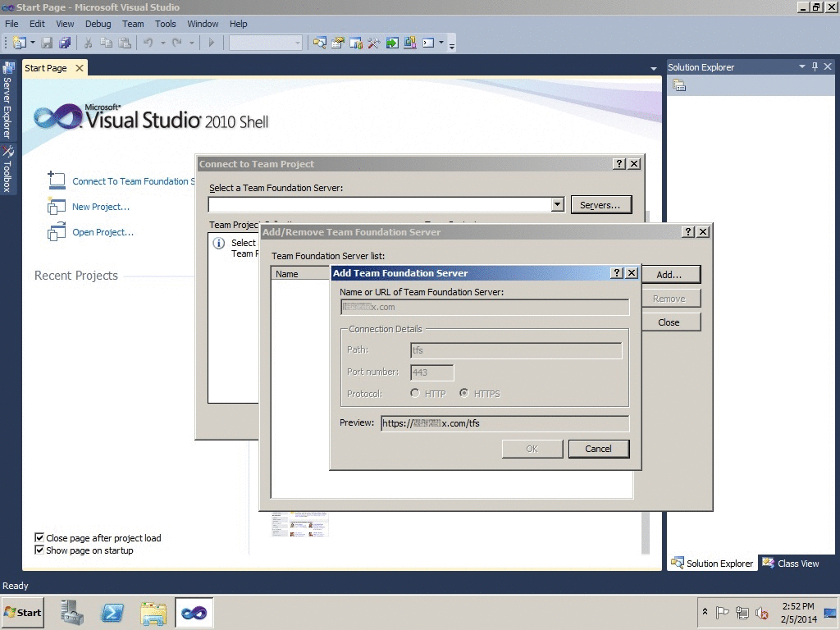Open the Edit menu
Screen dimensions: 840x630
(x=37, y=24)
